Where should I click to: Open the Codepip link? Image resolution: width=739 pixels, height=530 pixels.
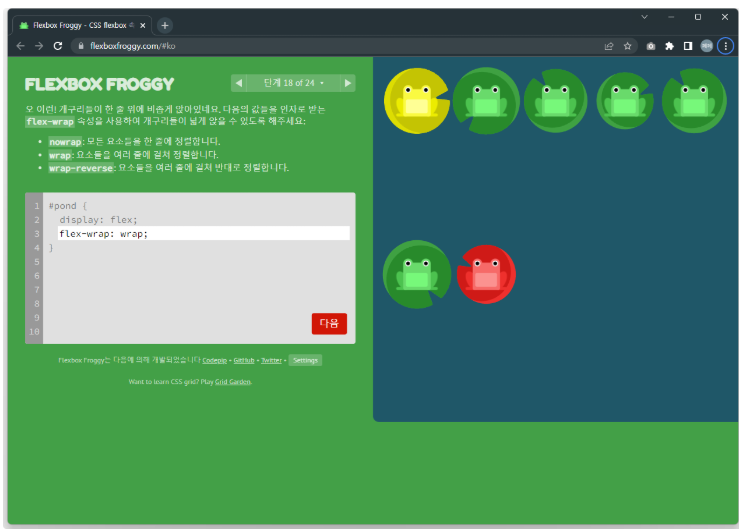pos(214,360)
